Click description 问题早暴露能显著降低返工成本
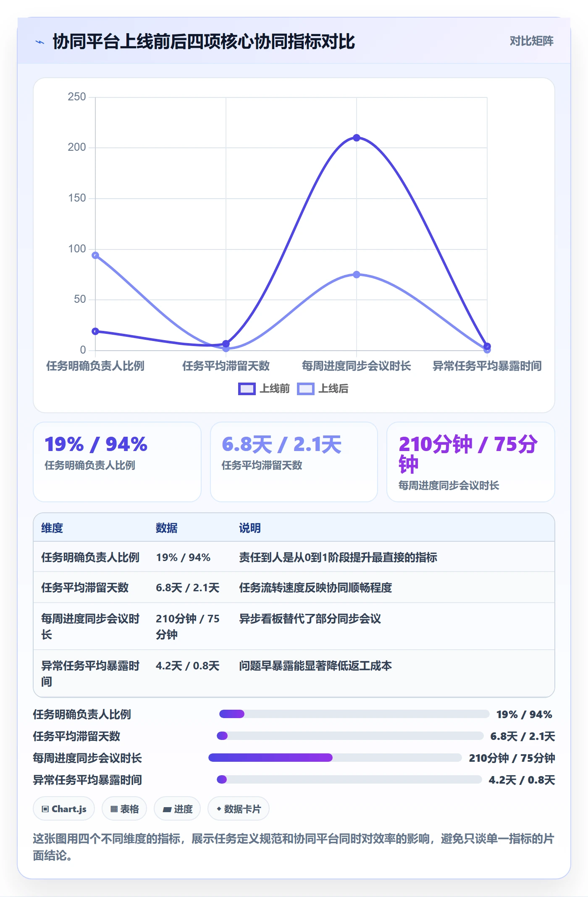The height and width of the screenshot is (897, 588). pos(315,666)
